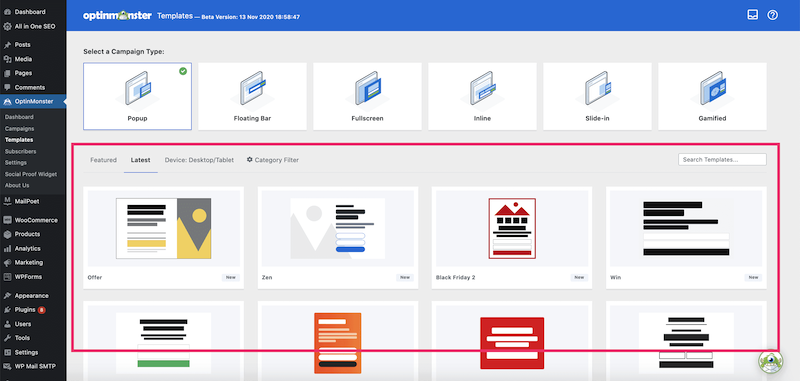Click the Win template name text
This screenshot has width=800, height=381.
(x=615, y=277)
